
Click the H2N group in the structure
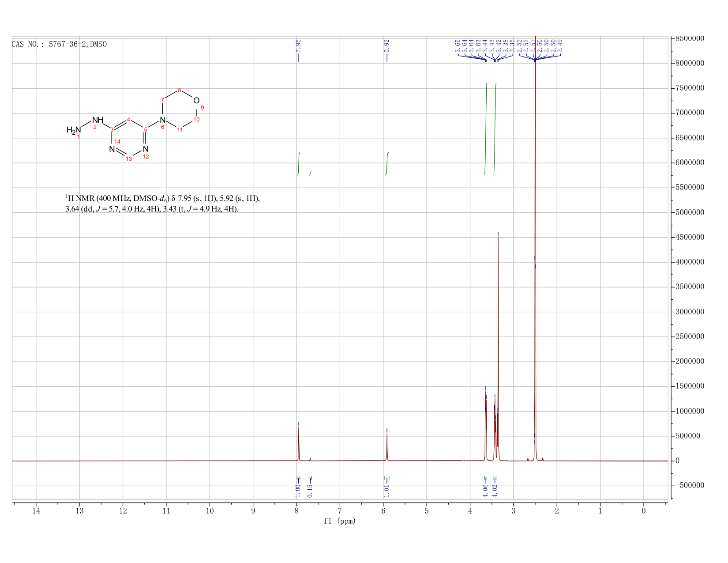click(x=74, y=130)
